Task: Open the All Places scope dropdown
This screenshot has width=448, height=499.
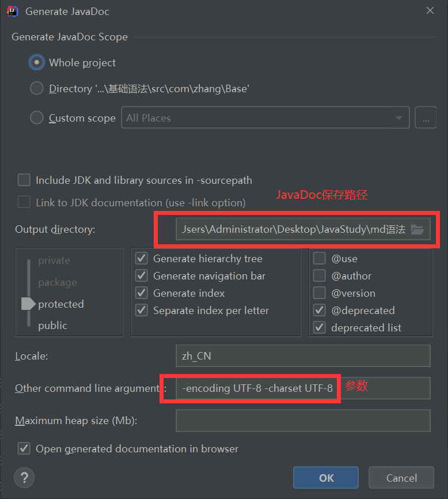Action: (265, 118)
